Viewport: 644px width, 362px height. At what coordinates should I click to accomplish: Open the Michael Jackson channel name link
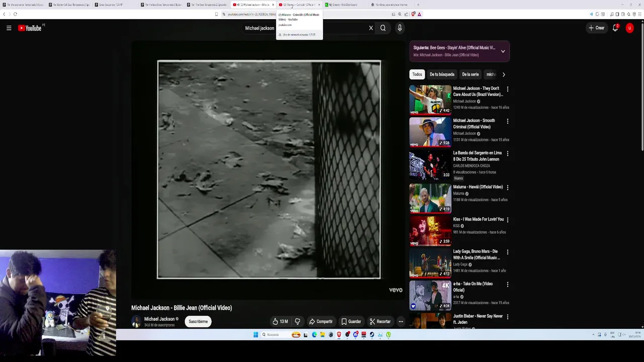(x=159, y=319)
